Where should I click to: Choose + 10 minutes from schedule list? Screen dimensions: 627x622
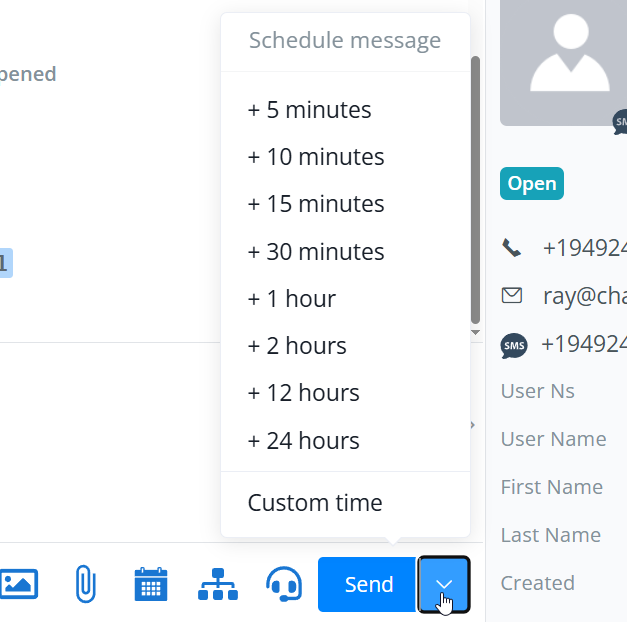tap(316, 157)
